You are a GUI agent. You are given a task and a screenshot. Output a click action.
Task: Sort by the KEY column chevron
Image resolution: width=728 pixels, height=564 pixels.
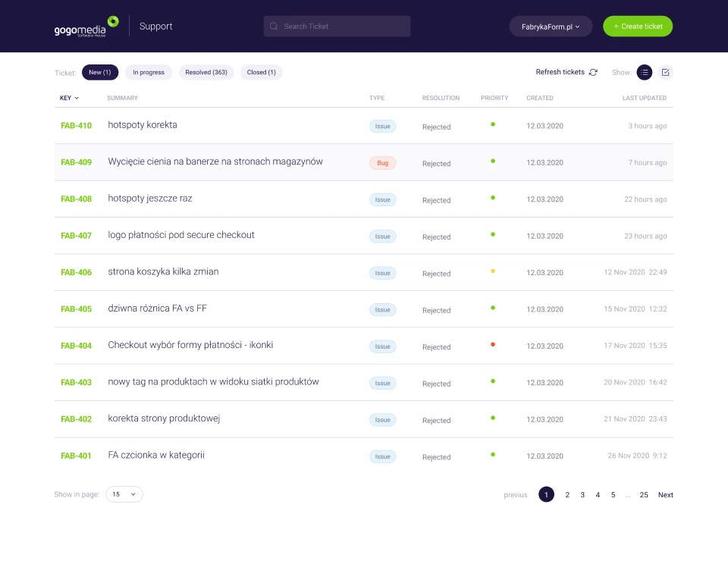coord(77,99)
